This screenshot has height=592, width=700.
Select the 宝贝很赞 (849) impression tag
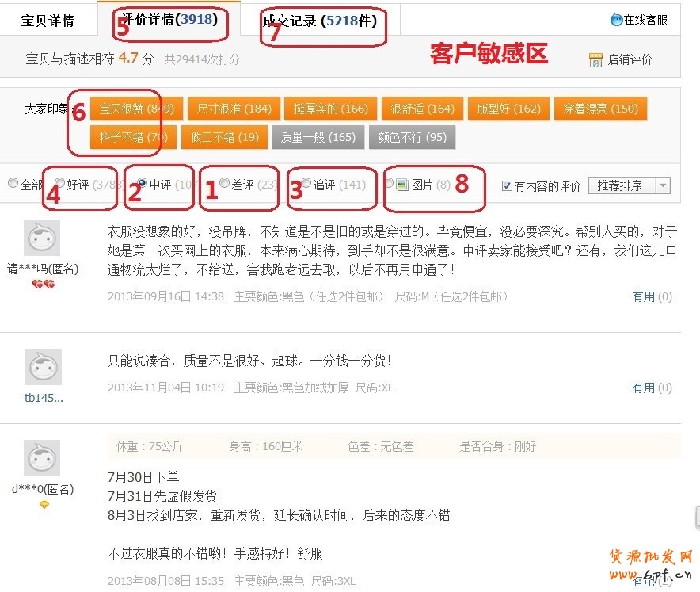(136, 109)
